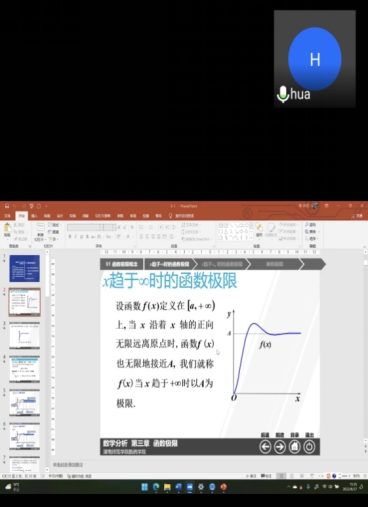Open the font name dropdown box
This screenshot has width=368, height=507.
coord(85,227)
